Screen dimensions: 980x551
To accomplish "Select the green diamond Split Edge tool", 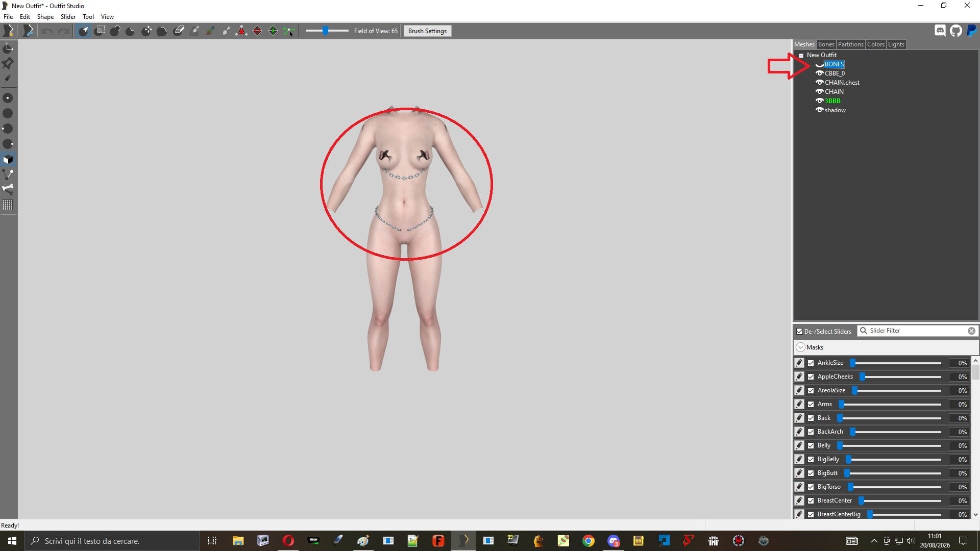I will coord(273,31).
